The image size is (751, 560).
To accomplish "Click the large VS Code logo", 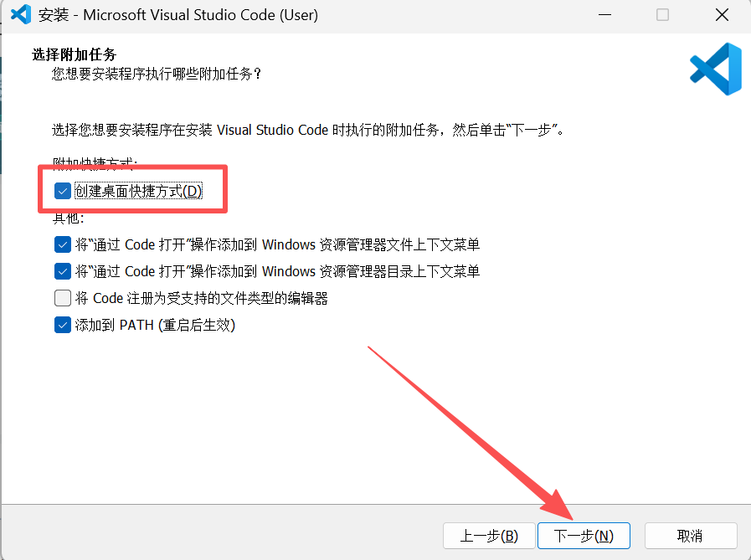I will pos(716,69).
